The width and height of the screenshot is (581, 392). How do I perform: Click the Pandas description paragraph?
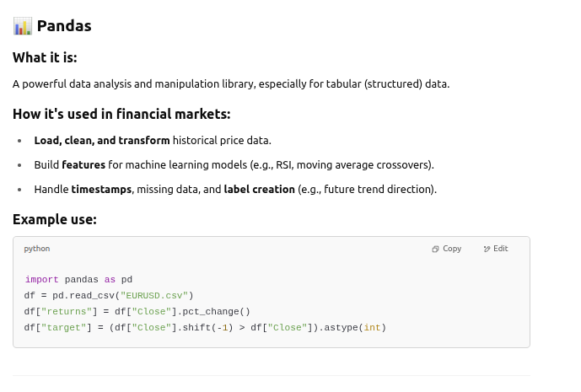click(x=231, y=83)
